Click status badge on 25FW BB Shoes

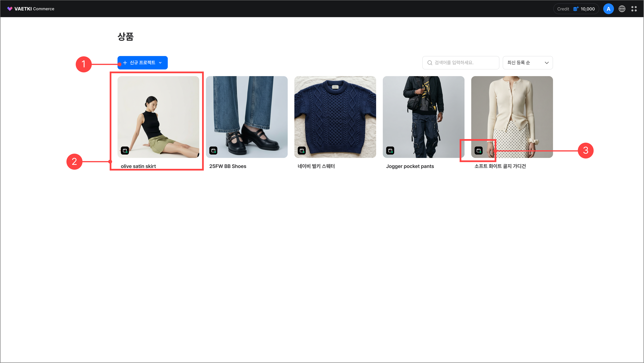[x=213, y=151]
